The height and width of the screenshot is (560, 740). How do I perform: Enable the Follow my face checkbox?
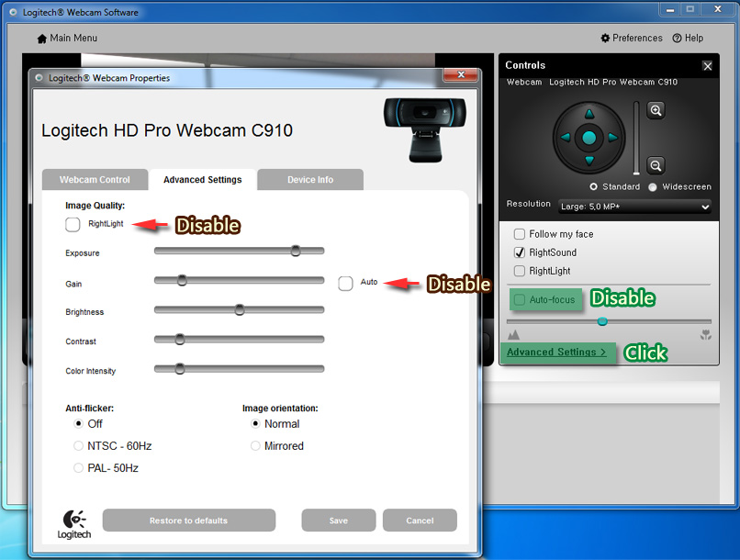pyautogui.click(x=520, y=234)
